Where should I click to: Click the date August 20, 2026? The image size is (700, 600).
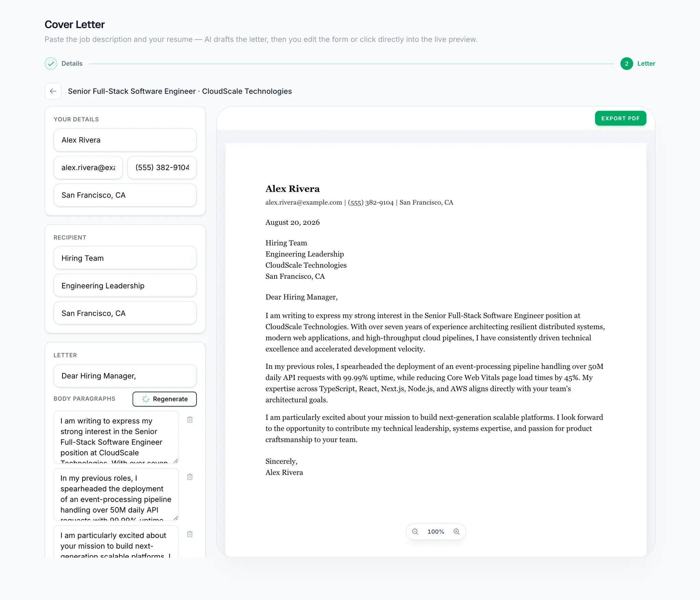(293, 222)
